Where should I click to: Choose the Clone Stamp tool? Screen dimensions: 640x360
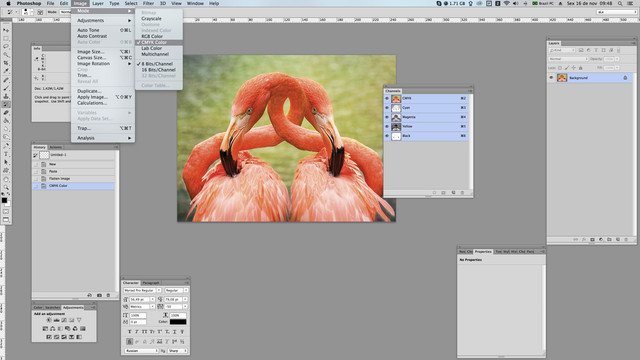coord(6,96)
